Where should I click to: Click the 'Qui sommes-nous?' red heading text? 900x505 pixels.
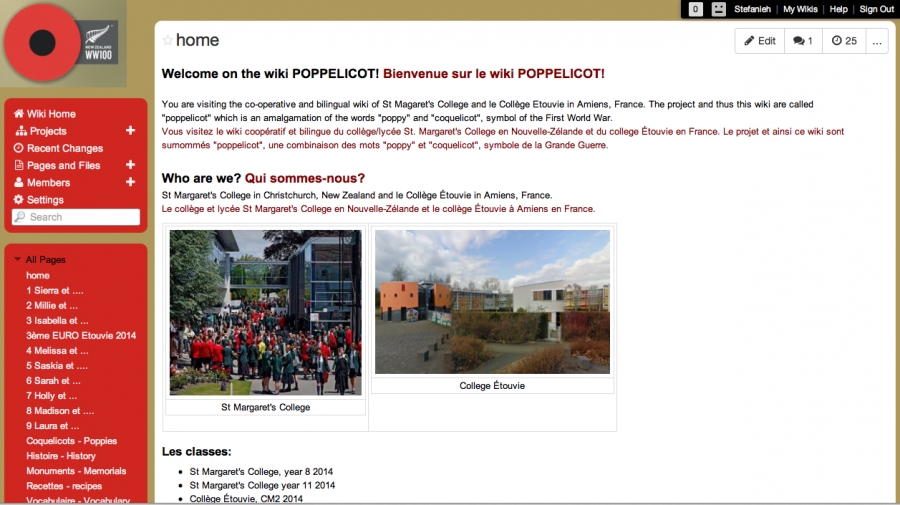pos(305,178)
